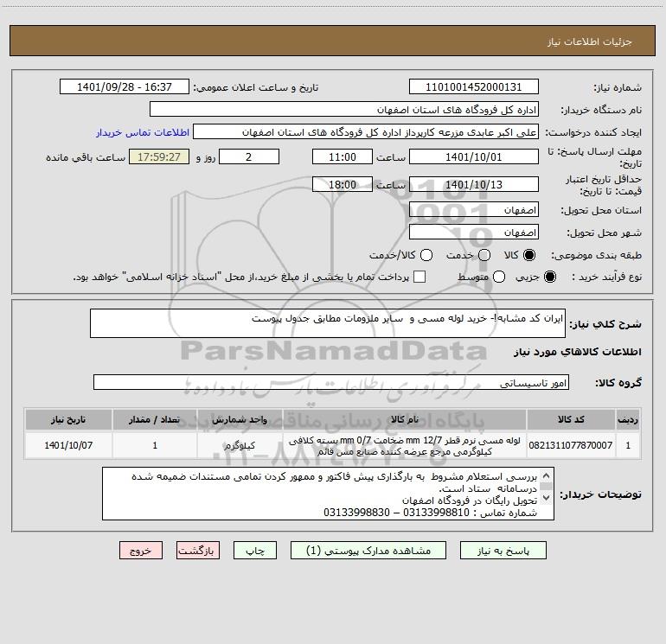Viewport: 666px width, 644px height.
Task: Open the اطلاعات تماس خریدار link
Action: coord(143,132)
